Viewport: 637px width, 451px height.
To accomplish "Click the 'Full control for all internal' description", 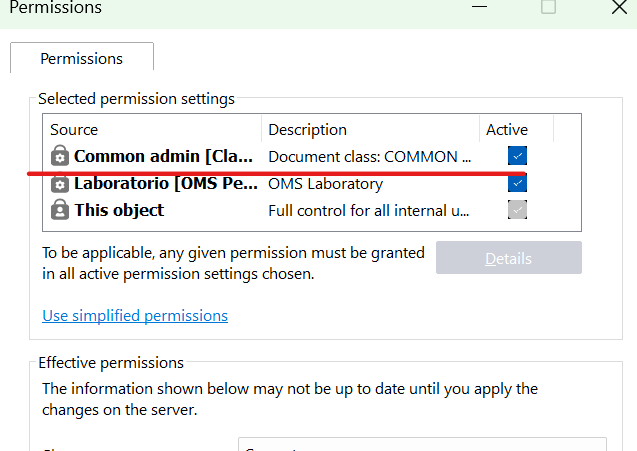I will pyautogui.click(x=369, y=210).
